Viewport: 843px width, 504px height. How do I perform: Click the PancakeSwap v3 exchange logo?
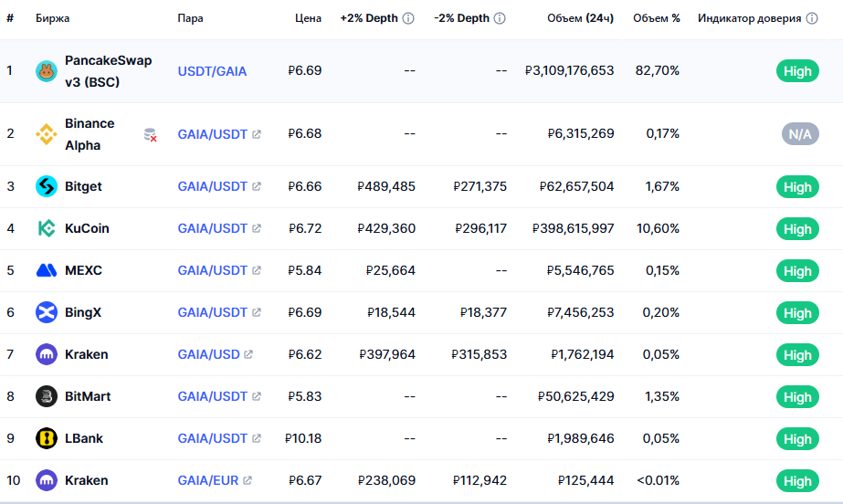point(47,71)
